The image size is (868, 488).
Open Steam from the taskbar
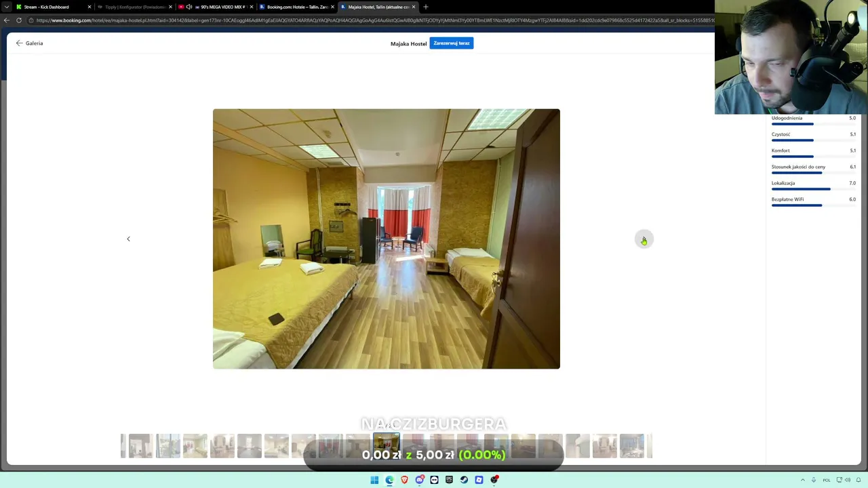pos(464,480)
